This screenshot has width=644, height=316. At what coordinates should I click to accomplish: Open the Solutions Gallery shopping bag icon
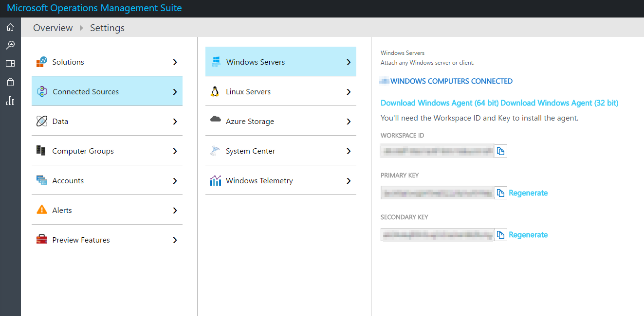(x=10, y=82)
